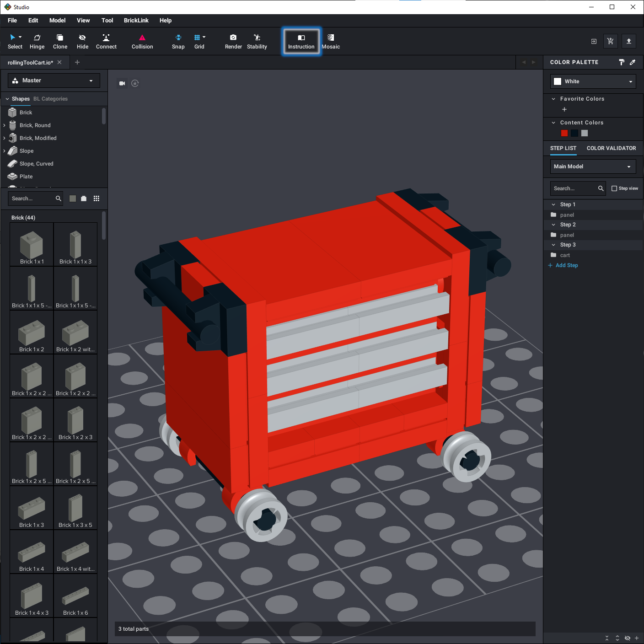Run the Stability check tool
Image resolution: width=644 pixels, height=644 pixels.
point(257,41)
